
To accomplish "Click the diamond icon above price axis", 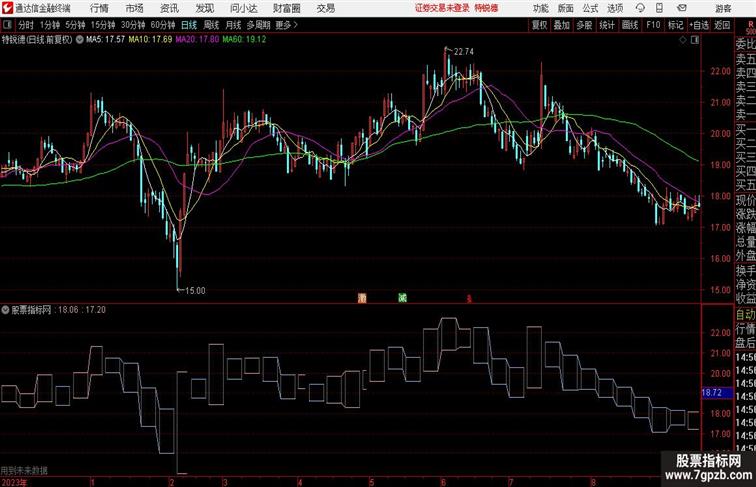I will coord(683,40).
